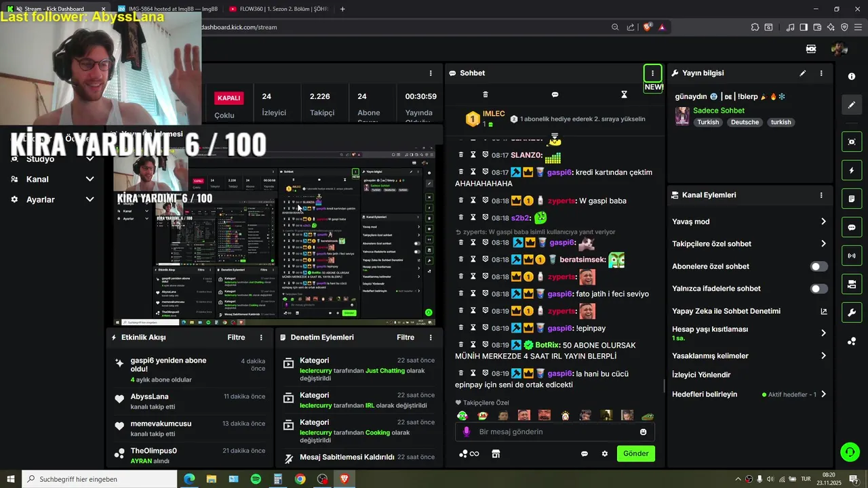Screen dimensions: 868x488
Task: Click TheOlimpus0 AYRAN event entry
Action: [190, 455]
